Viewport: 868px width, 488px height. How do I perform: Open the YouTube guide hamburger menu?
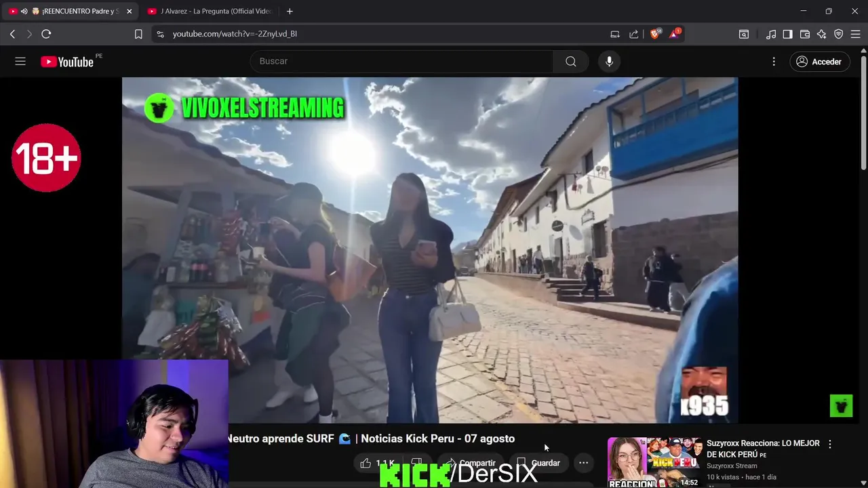pos(20,61)
